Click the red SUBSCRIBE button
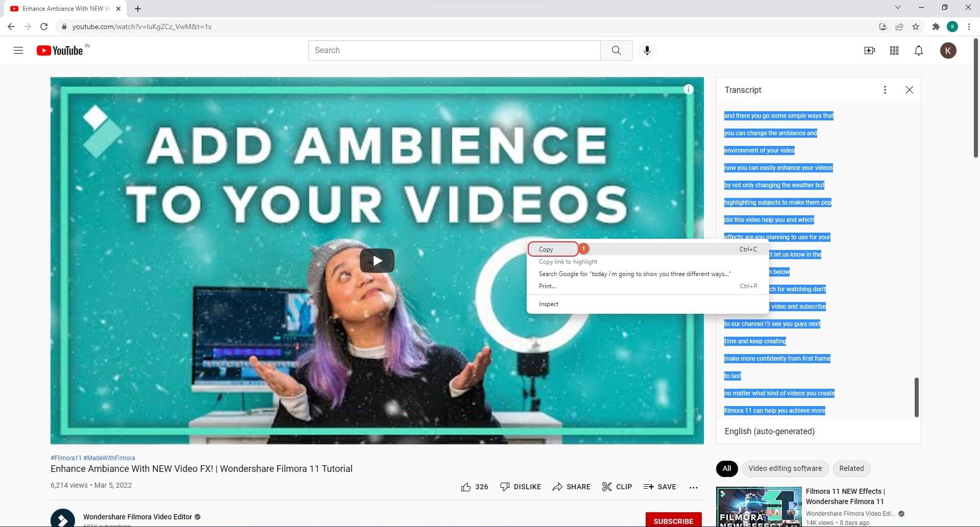 coord(673,520)
